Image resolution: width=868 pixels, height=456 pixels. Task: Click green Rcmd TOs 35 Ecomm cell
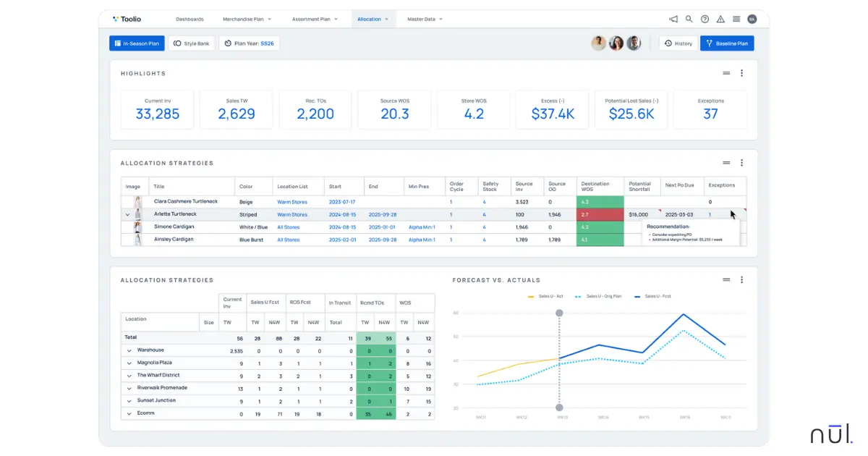tap(367, 413)
